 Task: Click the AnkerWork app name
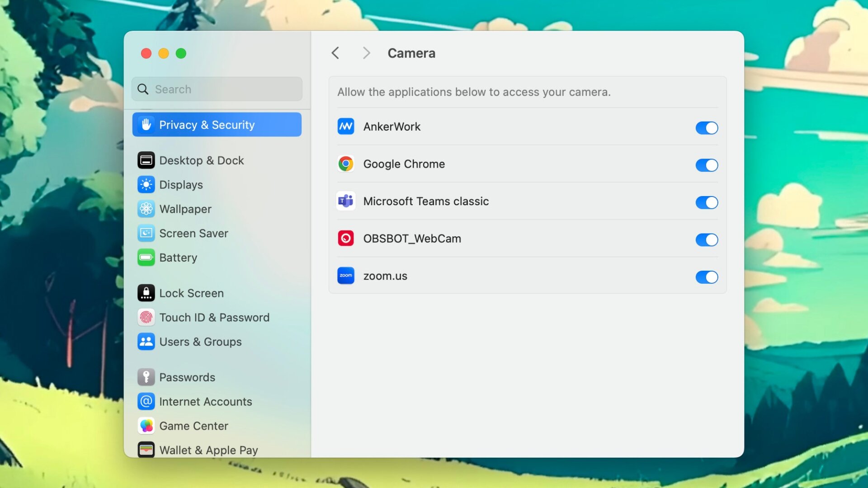(392, 127)
